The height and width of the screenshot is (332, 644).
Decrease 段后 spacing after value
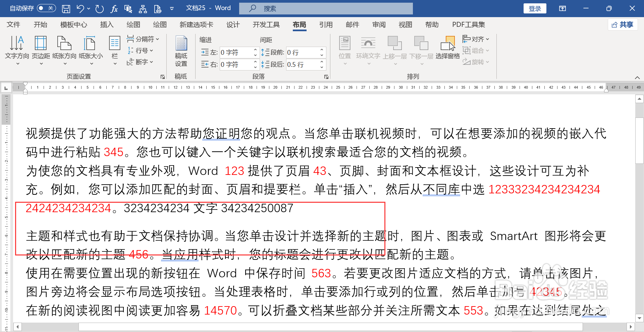click(x=322, y=67)
